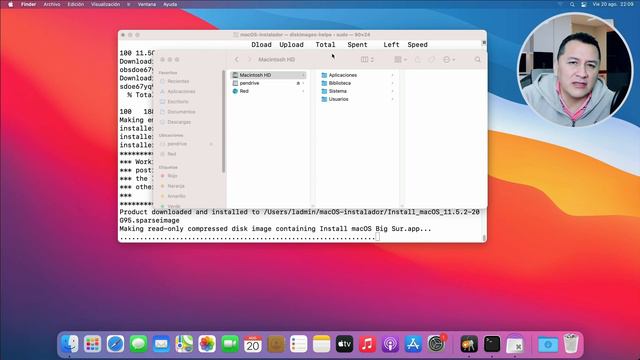This screenshot has width=640, height=360.
Task: Open Contacts app in the Dock
Action: [276, 344]
